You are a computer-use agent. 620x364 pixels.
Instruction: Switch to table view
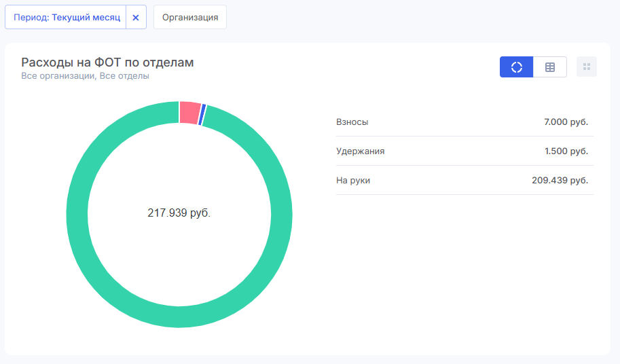[x=550, y=67]
